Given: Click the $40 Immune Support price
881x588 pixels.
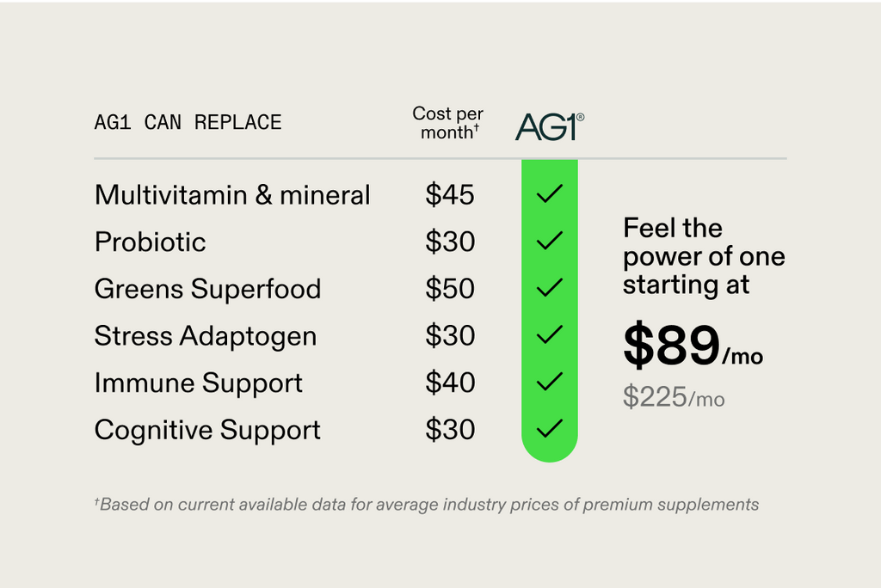Looking at the screenshot, I should tap(450, 383).
